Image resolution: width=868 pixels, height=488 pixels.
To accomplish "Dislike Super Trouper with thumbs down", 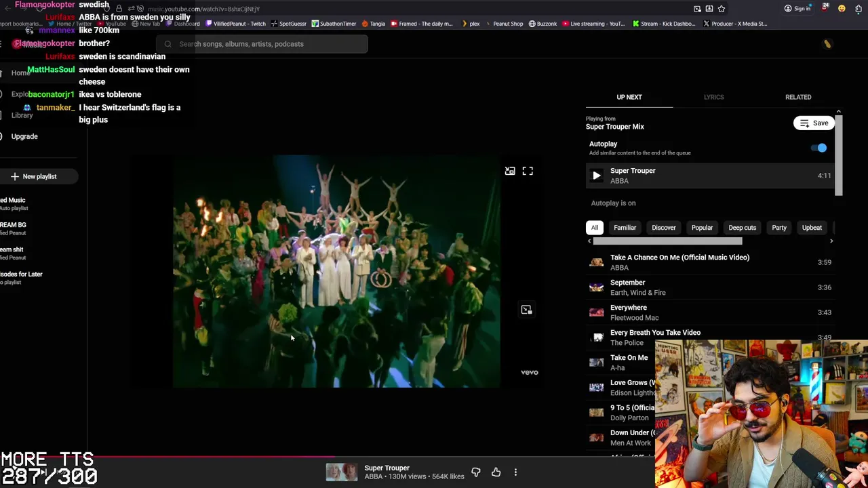I will point(476,472).
